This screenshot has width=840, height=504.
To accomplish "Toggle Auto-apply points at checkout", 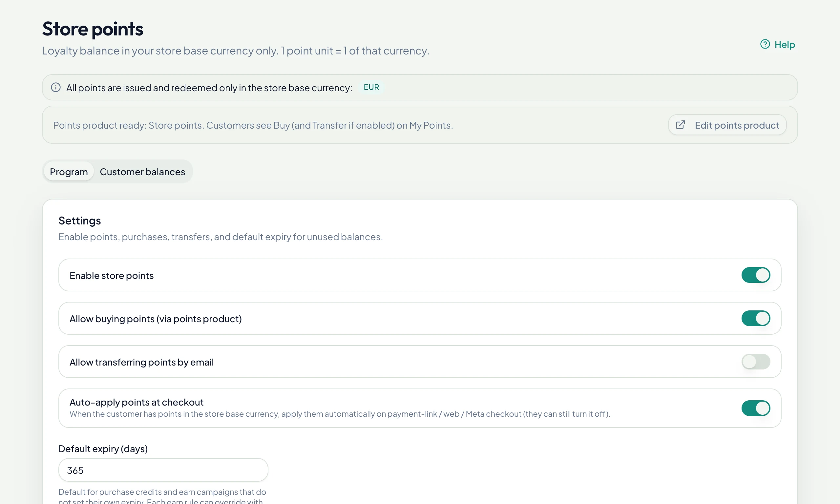I will [755, 408].
